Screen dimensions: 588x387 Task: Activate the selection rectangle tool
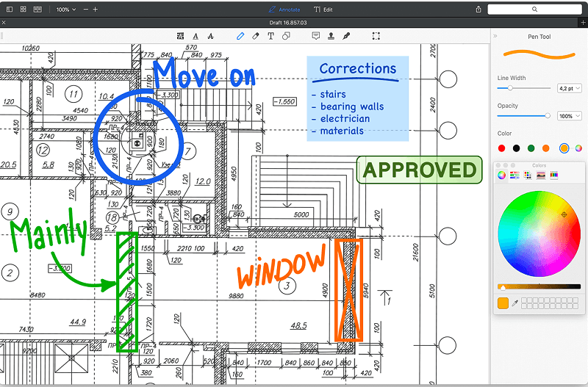click(376, 35)
